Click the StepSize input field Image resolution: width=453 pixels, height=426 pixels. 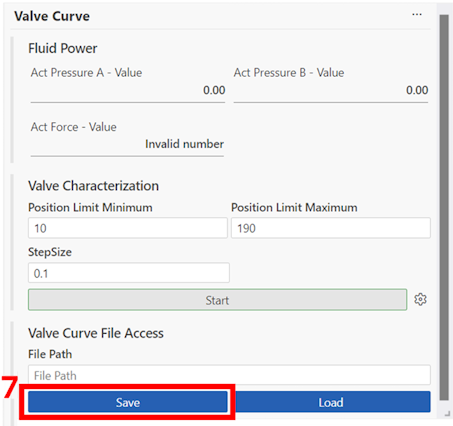pyautogui.click(x=129, y=273)
